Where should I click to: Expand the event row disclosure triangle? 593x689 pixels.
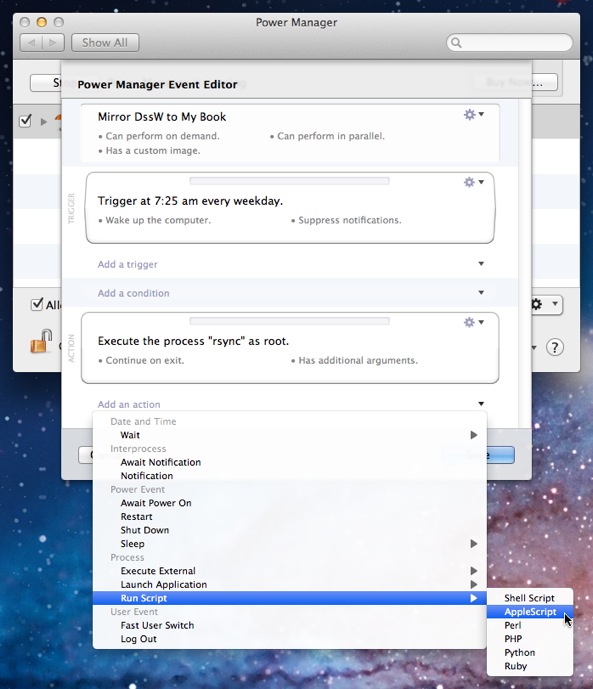click(x=43, y=122)
